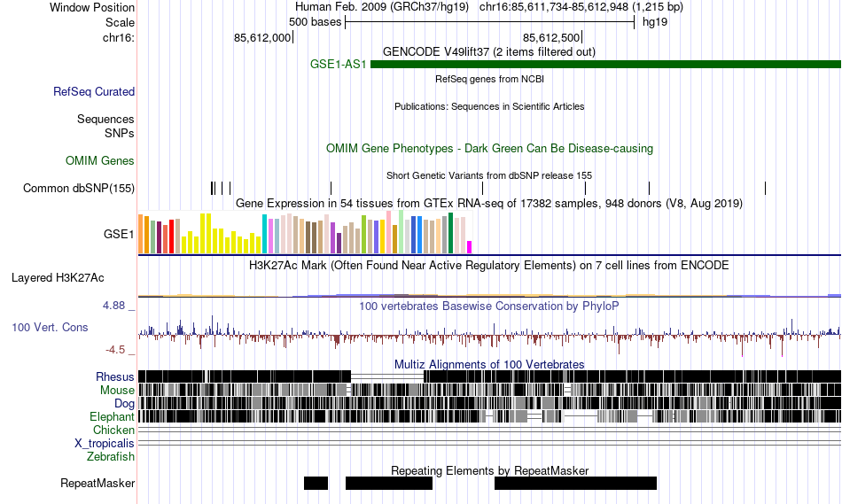Open Multiz Alignments of 100 Vertebrates title
Screen dimensions: 842x504
coord(489,364)
